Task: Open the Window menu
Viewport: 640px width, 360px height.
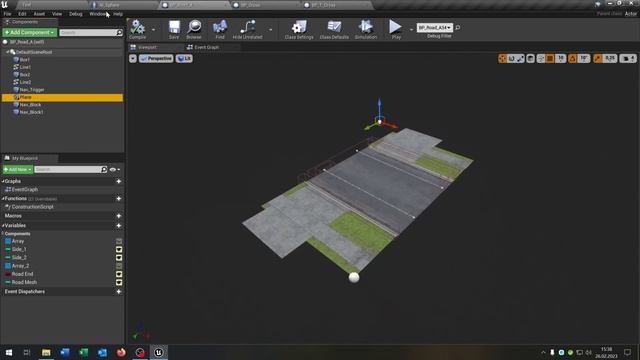Action: click(x=98, y=14)
